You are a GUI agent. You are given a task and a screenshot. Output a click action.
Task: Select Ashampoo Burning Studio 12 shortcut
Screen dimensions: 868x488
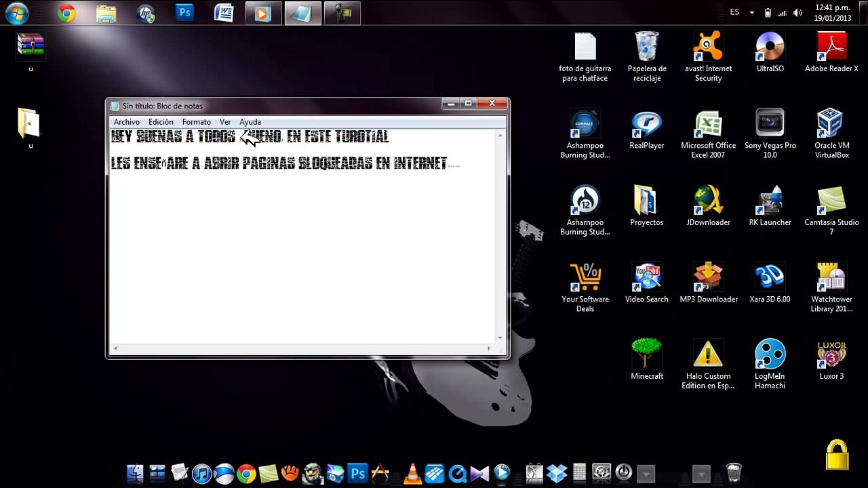(x=585, y=211)
